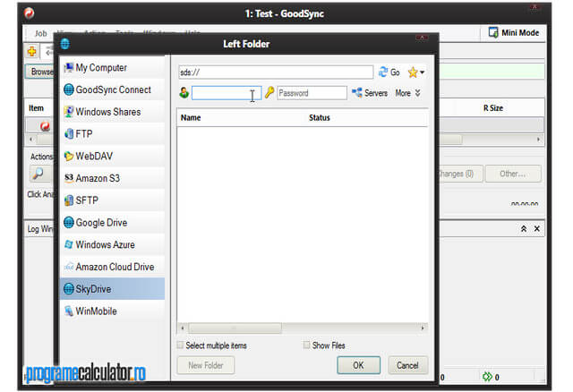Open GoodSync Connect location

(x=112, y=89)
